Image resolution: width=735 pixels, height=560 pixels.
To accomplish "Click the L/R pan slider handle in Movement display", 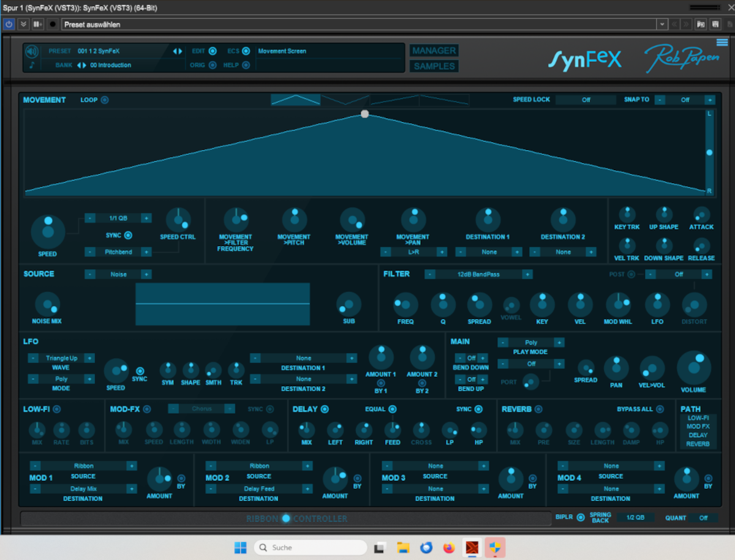I will pos(709,152).
